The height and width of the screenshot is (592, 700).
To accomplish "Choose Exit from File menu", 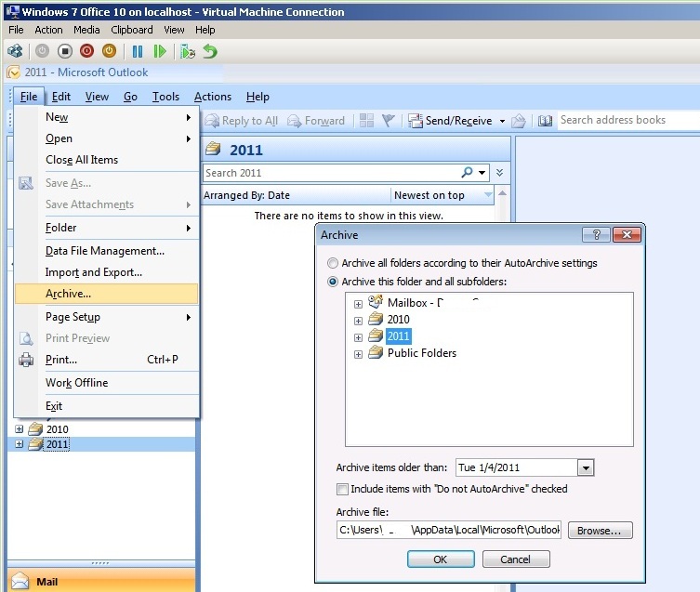I will [106, 406].
